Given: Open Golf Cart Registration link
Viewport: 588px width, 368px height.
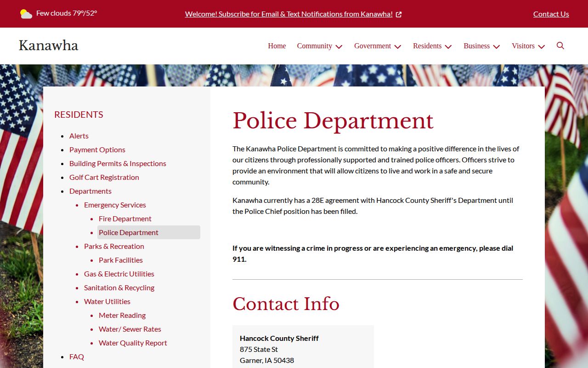Looking at the screenshot, I should click(104, 177).
